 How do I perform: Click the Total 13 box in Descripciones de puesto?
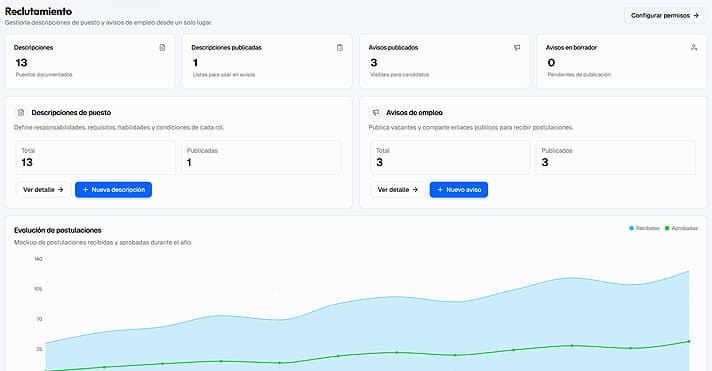point(95,158)
